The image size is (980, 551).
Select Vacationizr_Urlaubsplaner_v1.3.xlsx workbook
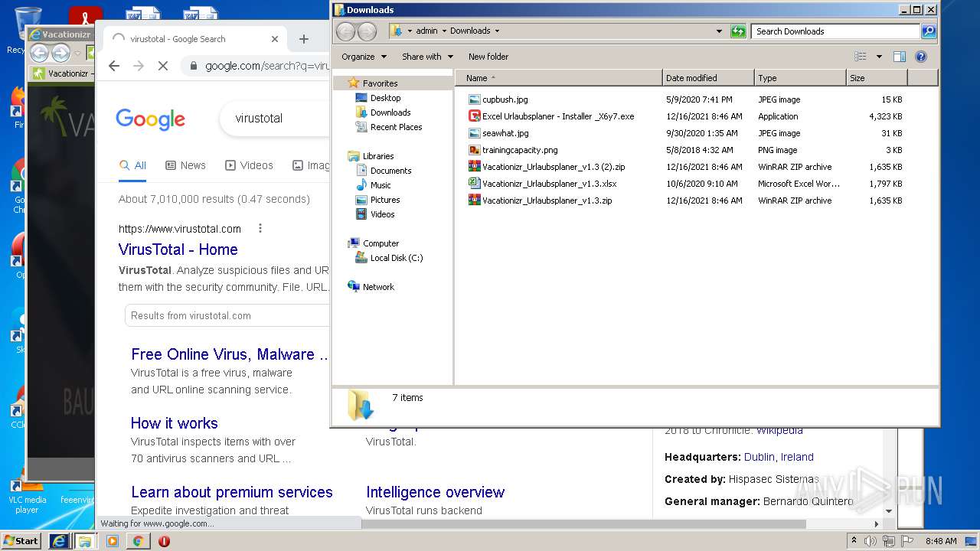(x=543, y=184)
